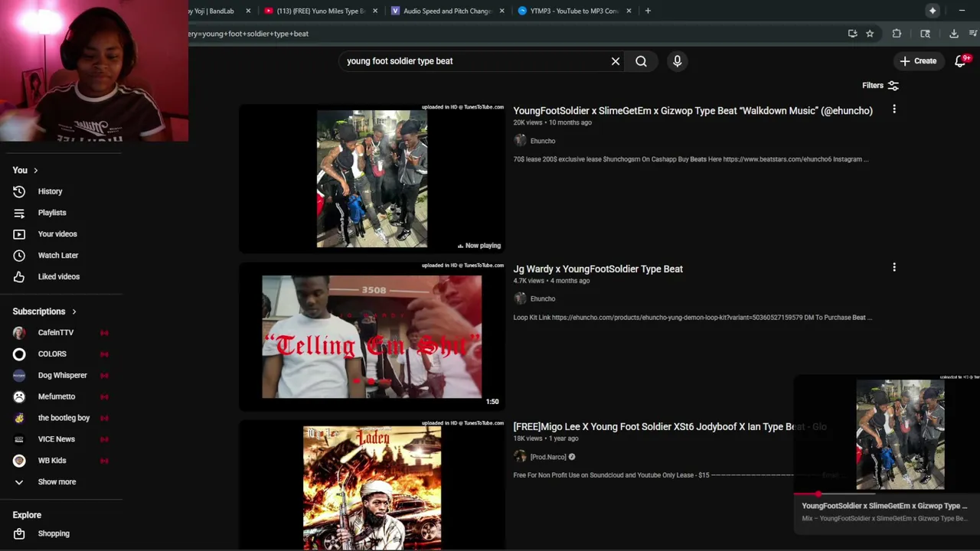Click the COLORS channel avatar
Screen dimensions: 980x551
[19, 354]
